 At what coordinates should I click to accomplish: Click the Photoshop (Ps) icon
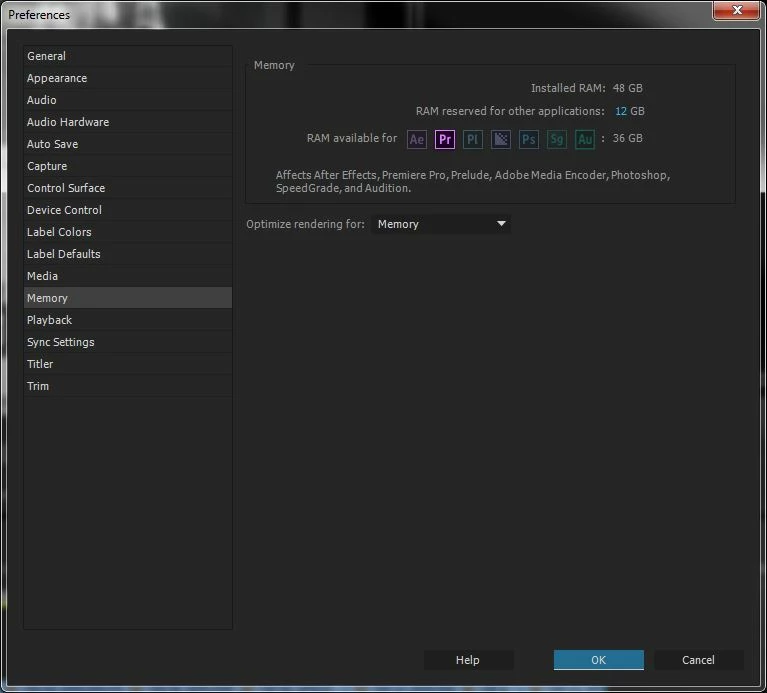pyautogui.click(x=528, y=139)
